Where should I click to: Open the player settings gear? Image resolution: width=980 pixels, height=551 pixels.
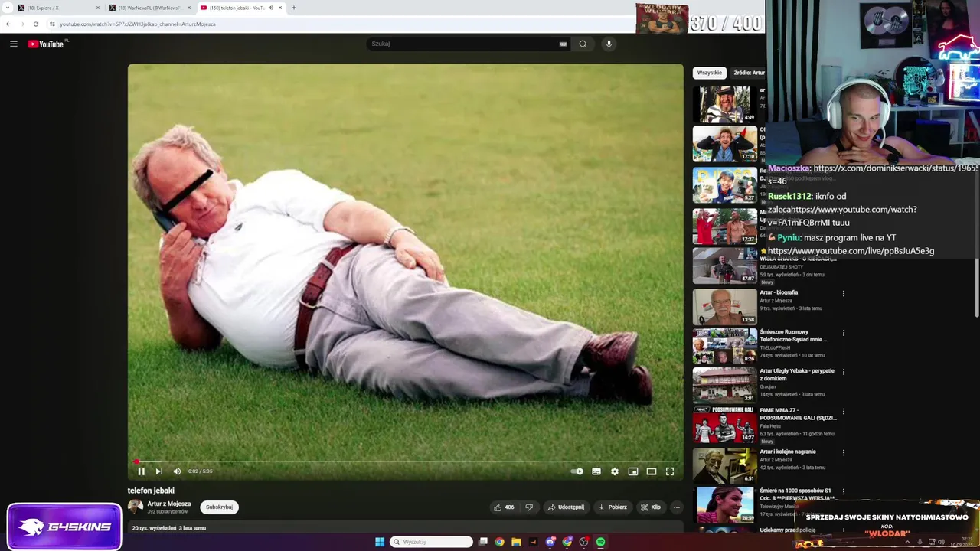[x=615, y=471]
